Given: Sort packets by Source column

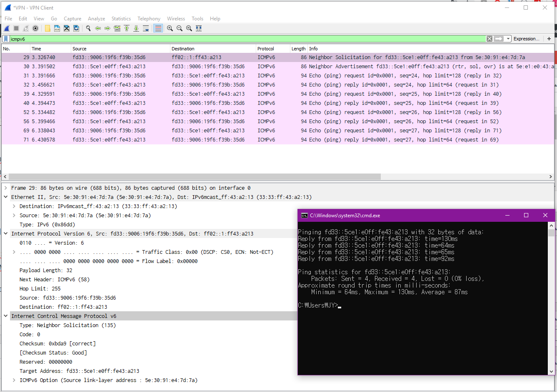Looking at the screenshot, I should point(120,49).
